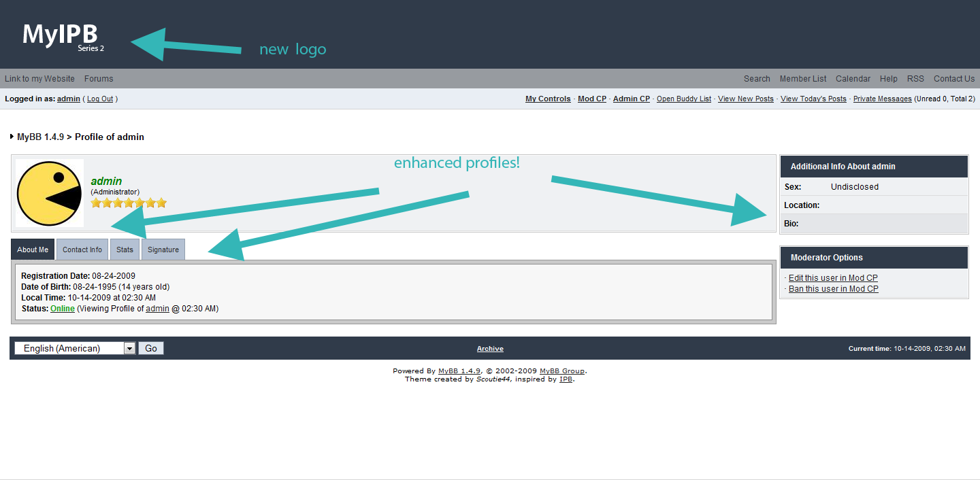Click the MyIPB Series 2 logo
Viewport: 980px width, 480px height.
coord(63,36)
